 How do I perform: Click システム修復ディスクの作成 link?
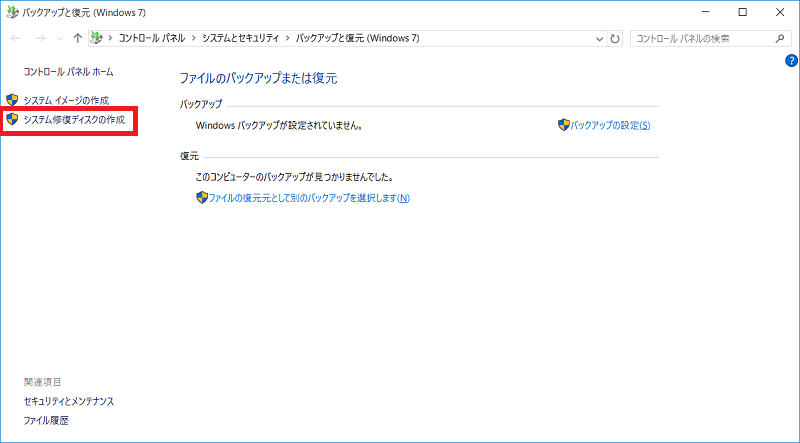74,120
